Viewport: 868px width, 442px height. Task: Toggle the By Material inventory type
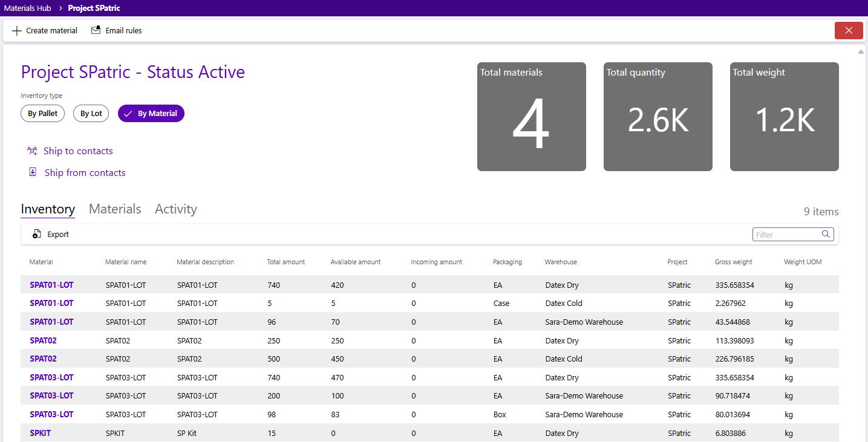click(x=151, y=114)
